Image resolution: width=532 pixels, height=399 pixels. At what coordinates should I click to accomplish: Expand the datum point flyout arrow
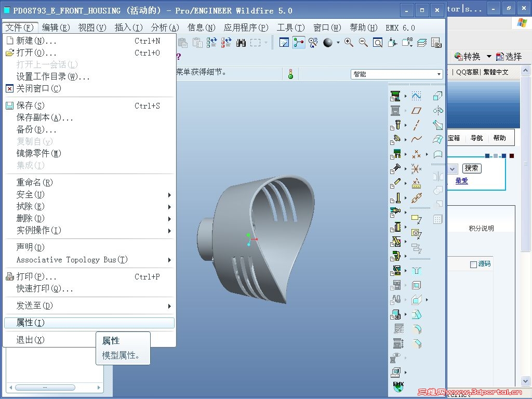[x=427, y=154]
